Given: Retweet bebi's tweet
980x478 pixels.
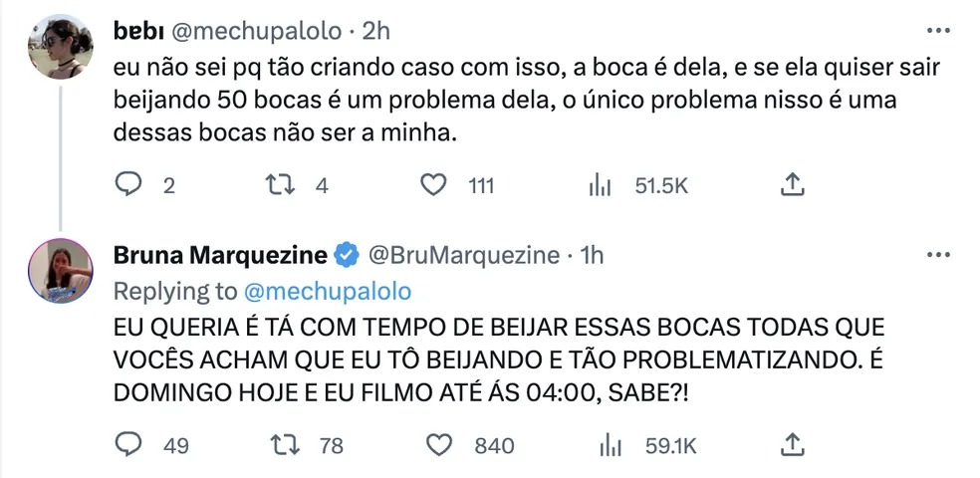Looking at the screenshot, I should click(x=280, y=185).
